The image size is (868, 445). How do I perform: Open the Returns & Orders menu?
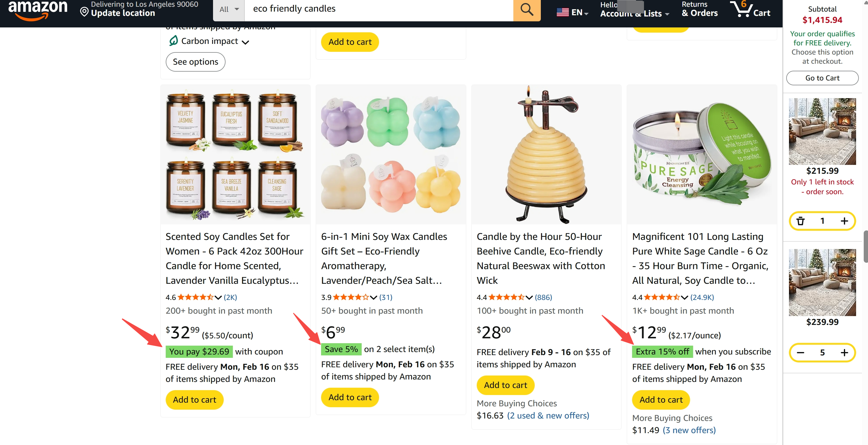pyautogui.click(x=699, y=9)
